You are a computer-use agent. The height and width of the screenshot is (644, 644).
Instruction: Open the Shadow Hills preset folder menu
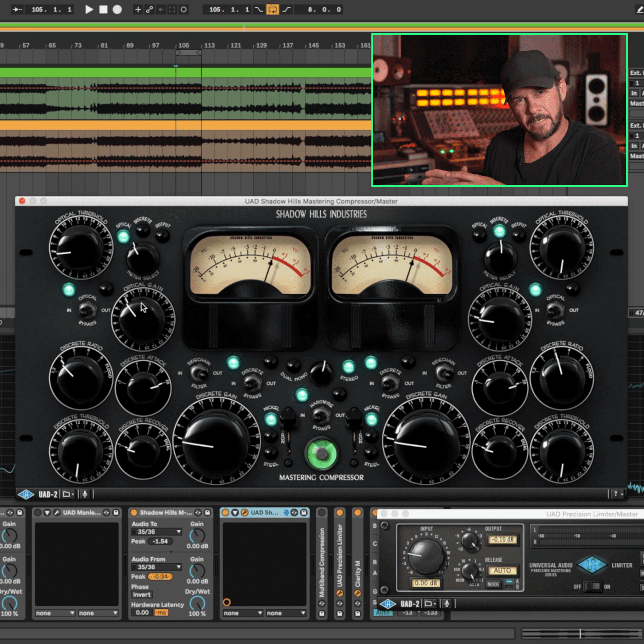(68, 495)
